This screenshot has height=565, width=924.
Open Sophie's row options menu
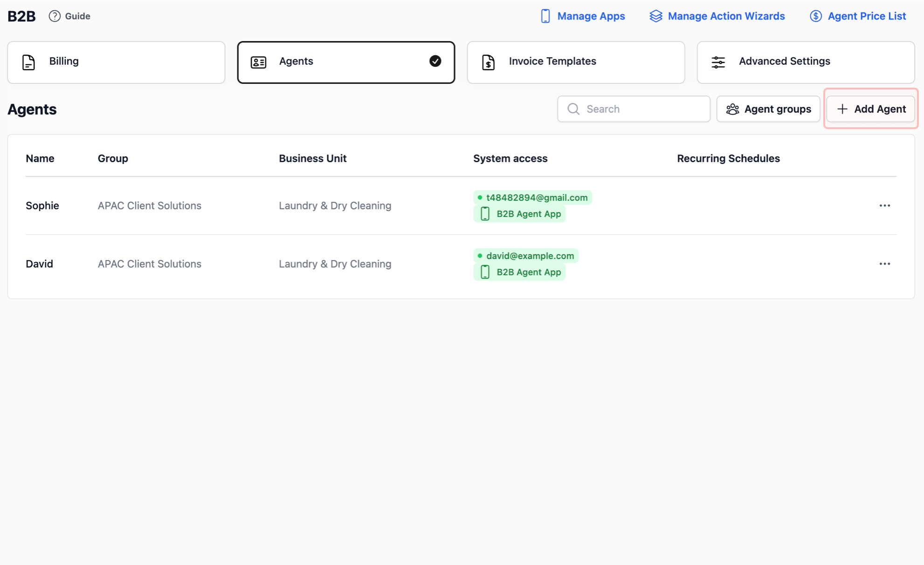[x=884, y=206]
